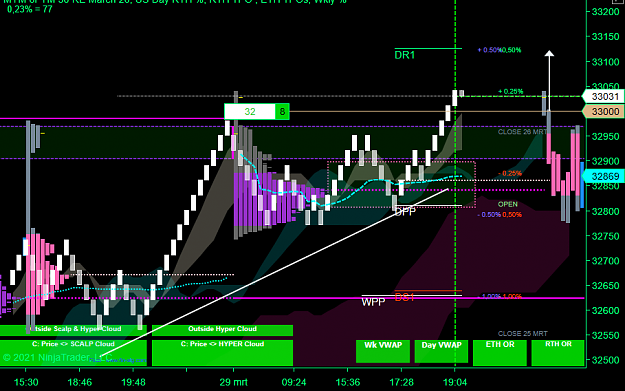Select the 33000 price marker
Image resolution: width=625 pixels, height=391 pixels.
603,112
